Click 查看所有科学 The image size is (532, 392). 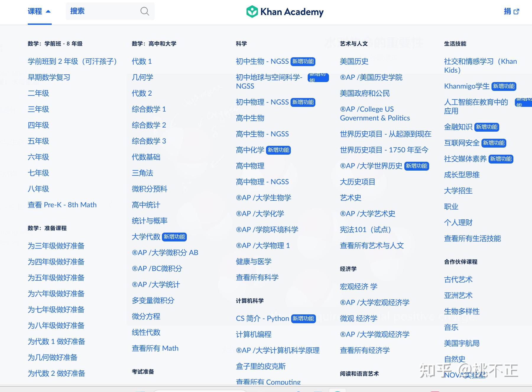pyautogui.click(x=257, y=277)
